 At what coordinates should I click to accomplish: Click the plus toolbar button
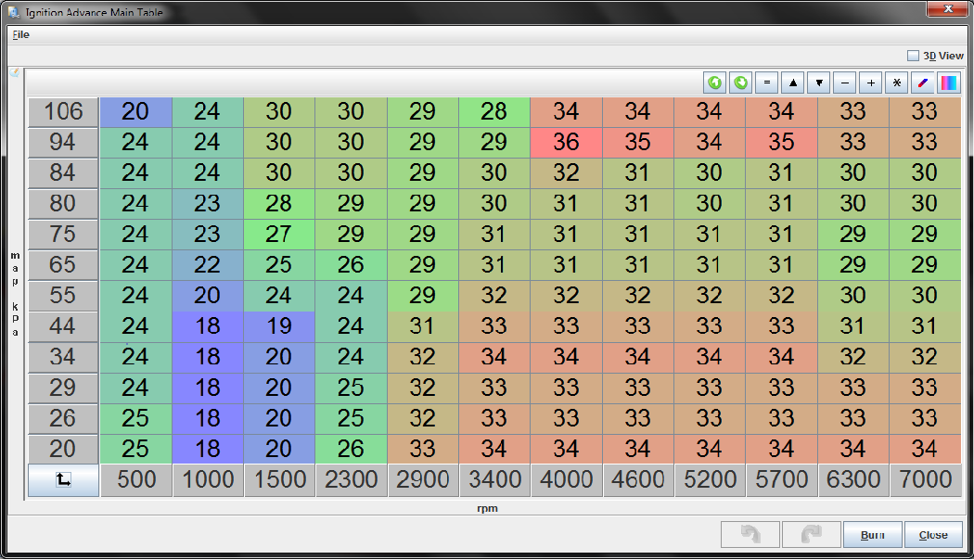871,83
